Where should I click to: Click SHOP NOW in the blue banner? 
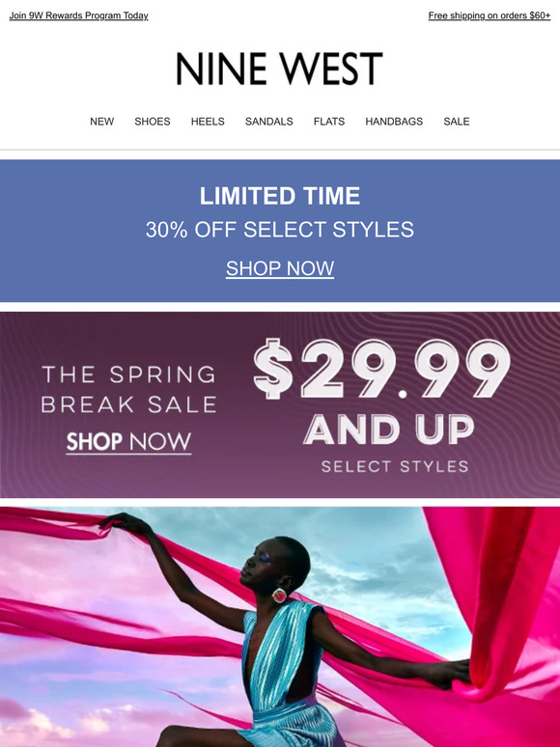(280, 268)
